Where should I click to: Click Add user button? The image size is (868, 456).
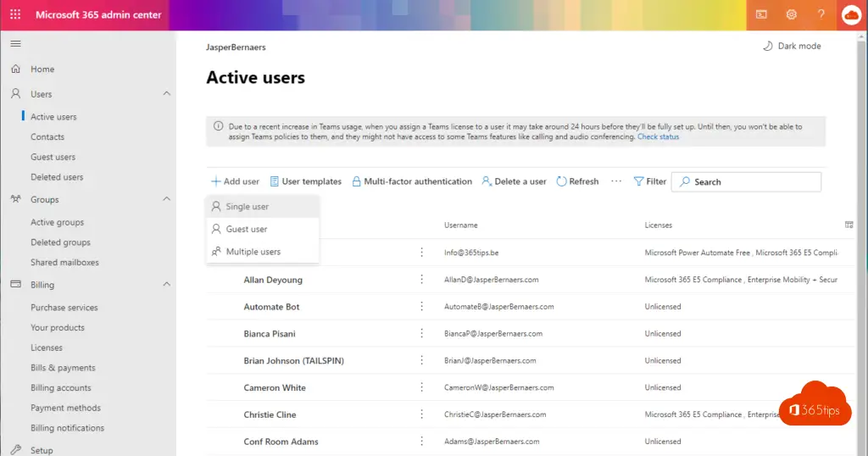point(236,181)
